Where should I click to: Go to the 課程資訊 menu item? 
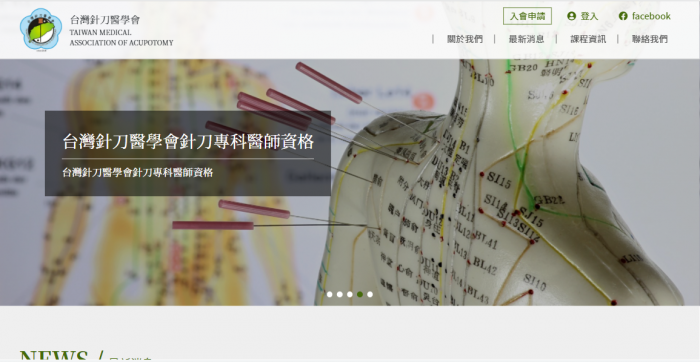588,39
